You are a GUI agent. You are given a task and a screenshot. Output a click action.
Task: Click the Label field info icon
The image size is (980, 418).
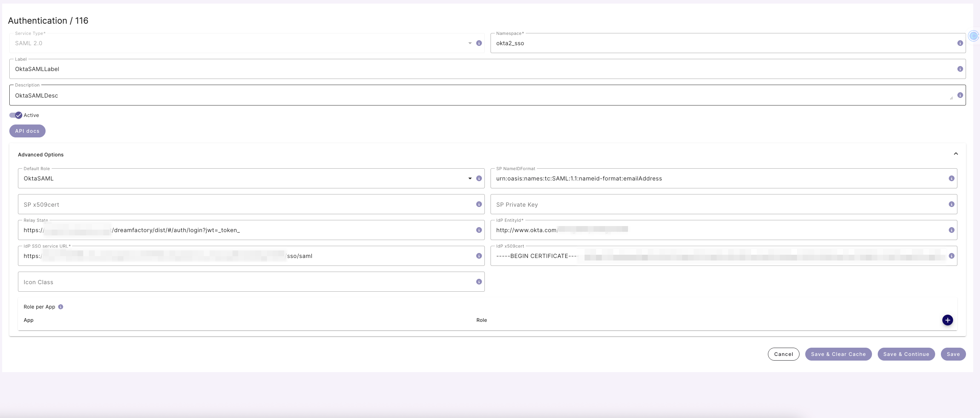(960, 69)
